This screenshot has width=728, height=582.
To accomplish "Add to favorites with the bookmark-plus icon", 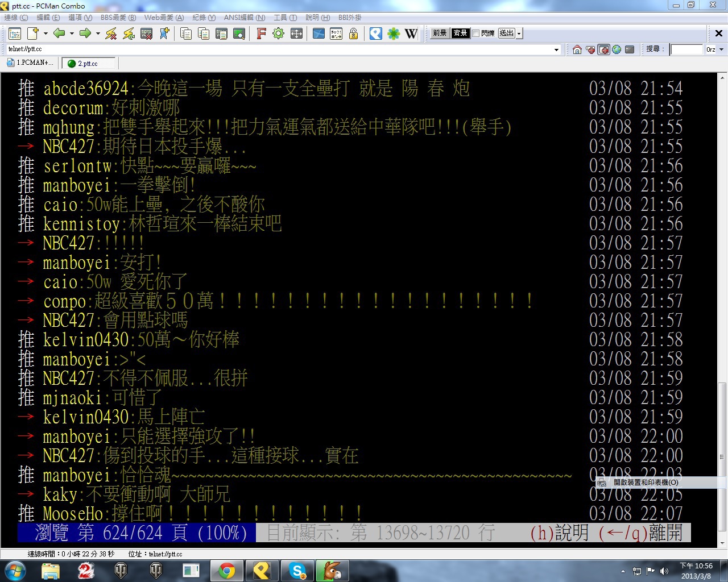I will click(x=164, y=34).
